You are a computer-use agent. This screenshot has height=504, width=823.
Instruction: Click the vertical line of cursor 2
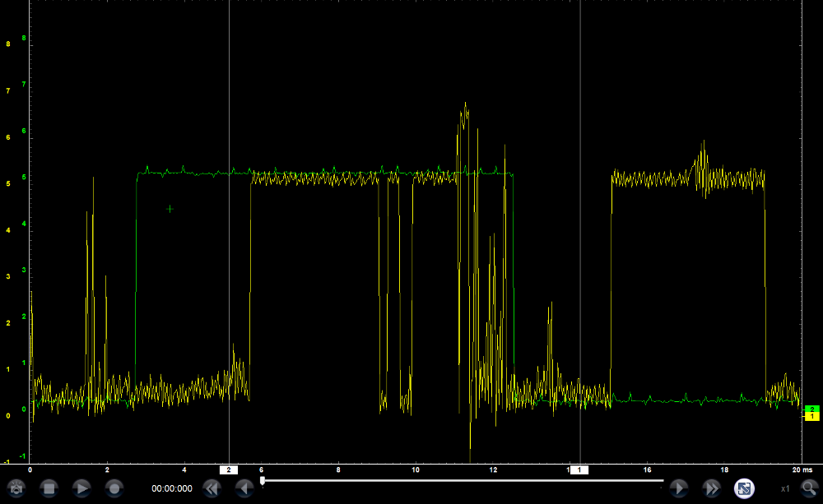[x=229, y=247]
